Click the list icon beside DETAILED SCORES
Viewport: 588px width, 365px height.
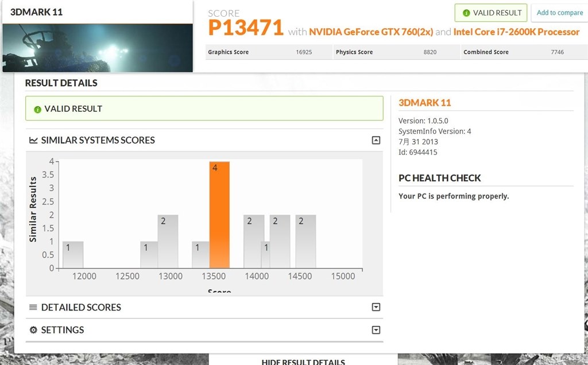33,307
